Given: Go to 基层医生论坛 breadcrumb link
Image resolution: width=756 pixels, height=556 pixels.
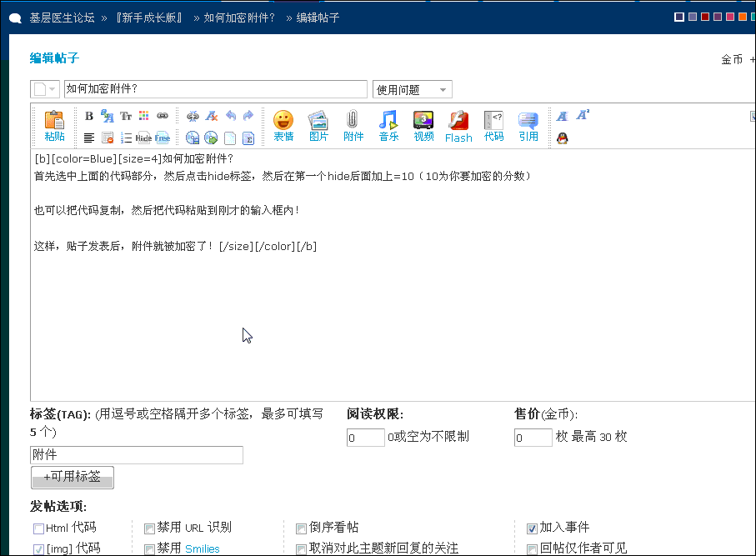Looking at the screenshot, I should click(62, 18).
